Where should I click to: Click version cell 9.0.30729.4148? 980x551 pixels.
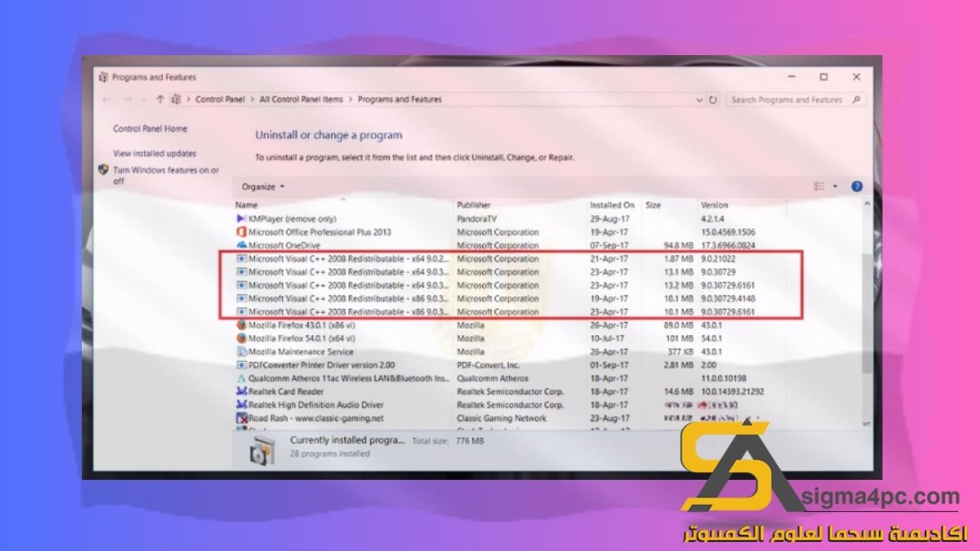point(727,298)
